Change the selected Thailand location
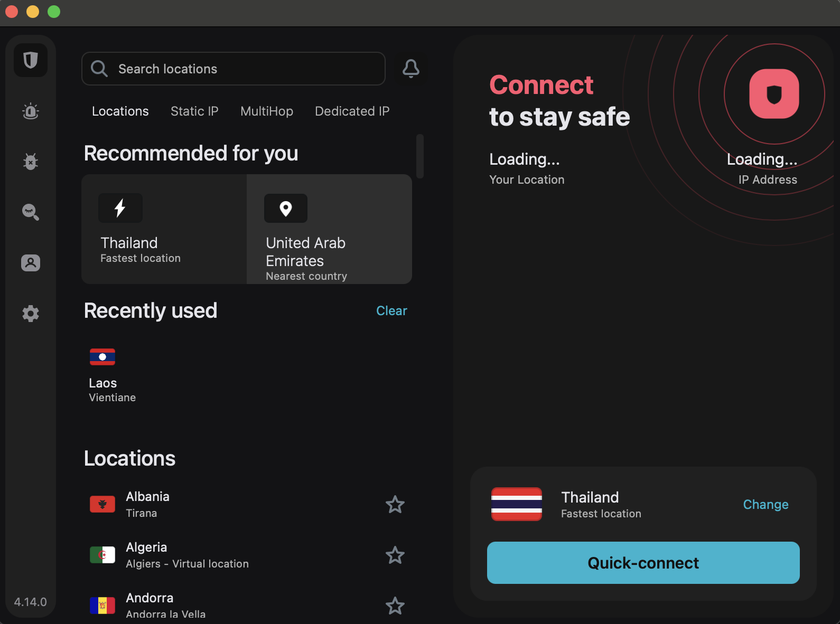The image size is (840, 624). [766, 505]
